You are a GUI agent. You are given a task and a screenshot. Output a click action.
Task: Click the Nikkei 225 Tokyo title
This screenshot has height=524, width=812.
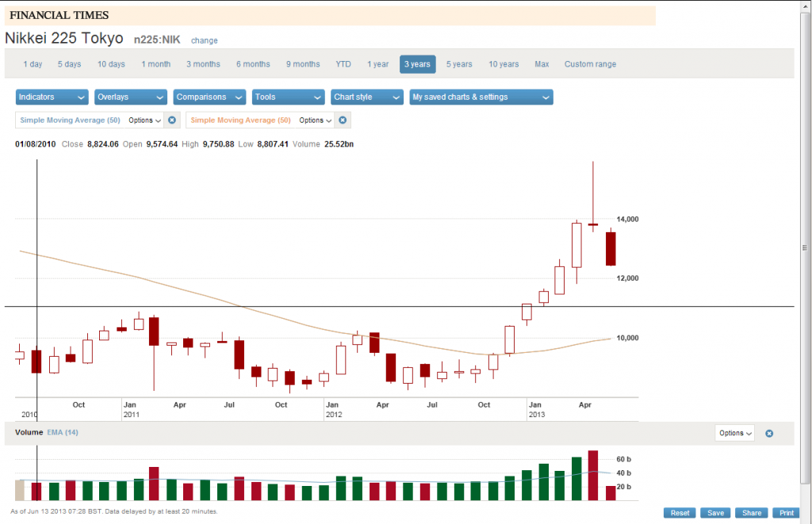click(x=64, y=38)
